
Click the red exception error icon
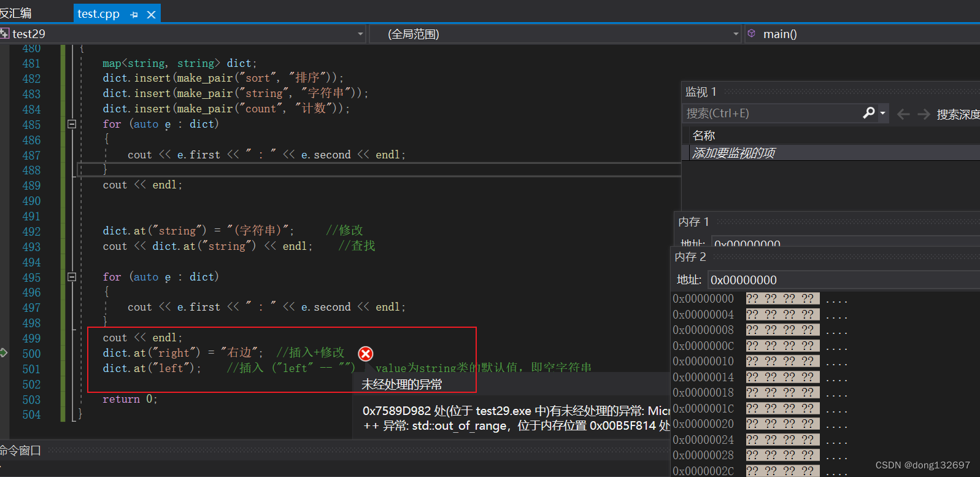[x=366, y=354]
